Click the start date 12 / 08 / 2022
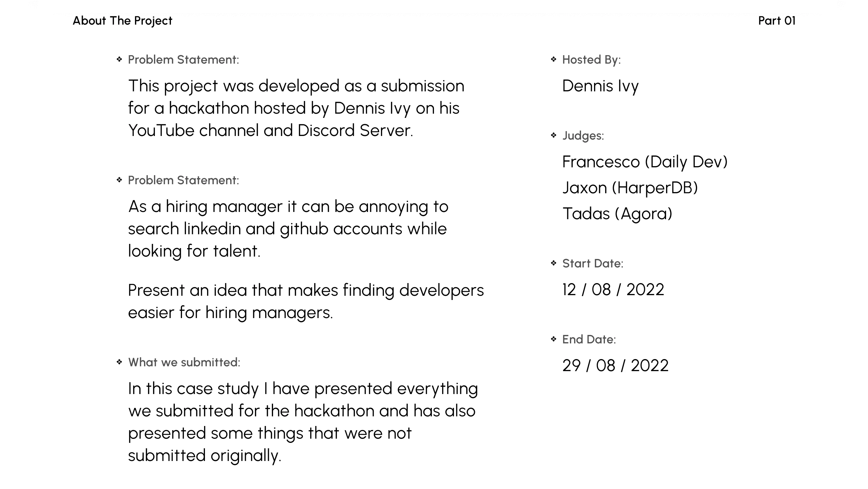The image size is (868, 489). pyautogui.click(x=613, y=289)
